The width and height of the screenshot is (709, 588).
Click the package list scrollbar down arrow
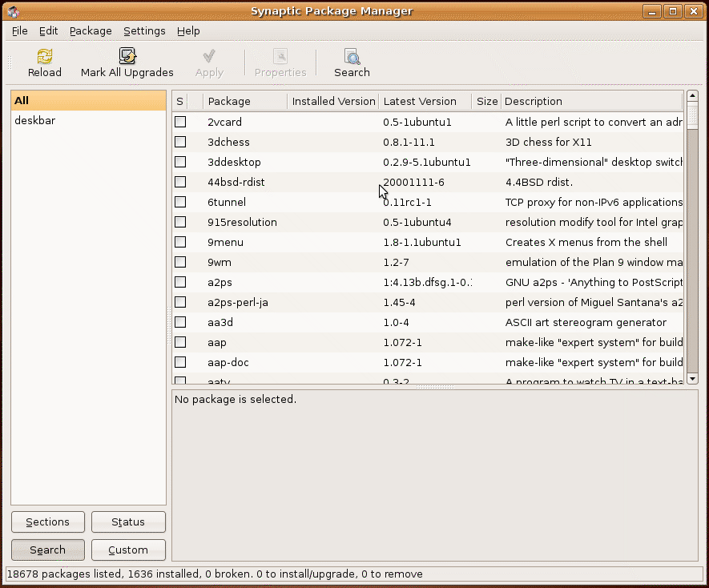click(692, 379)
